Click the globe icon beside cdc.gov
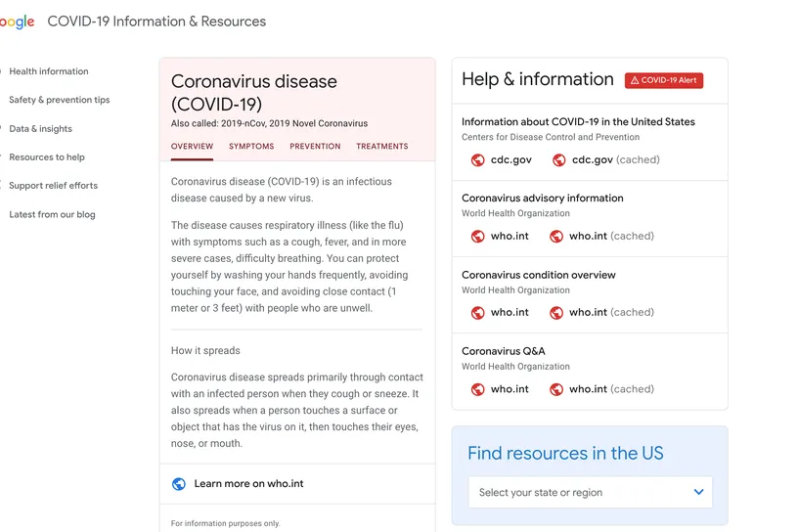798x532 pixels. pyautogui.click(x=477, y=159)
